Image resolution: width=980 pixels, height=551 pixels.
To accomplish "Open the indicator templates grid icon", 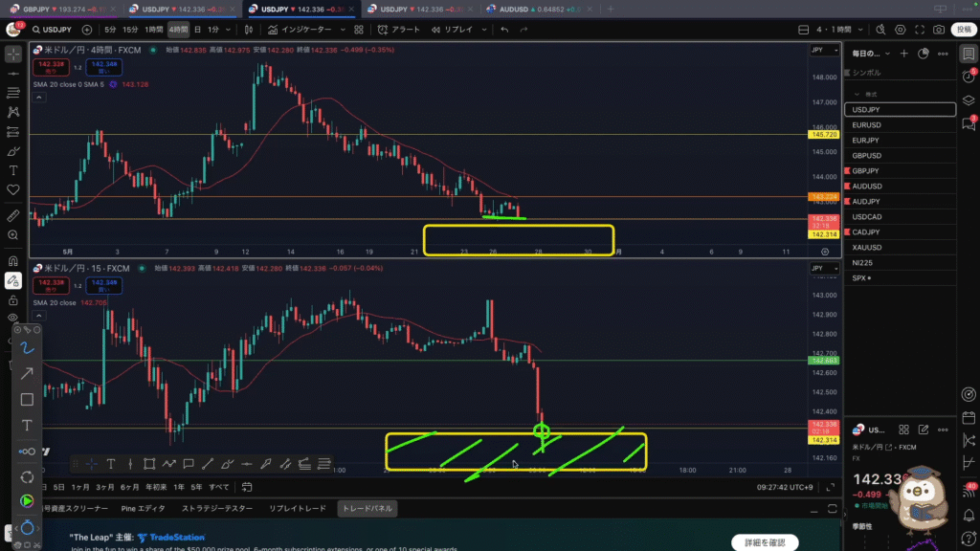I will (x=359, y=30).
